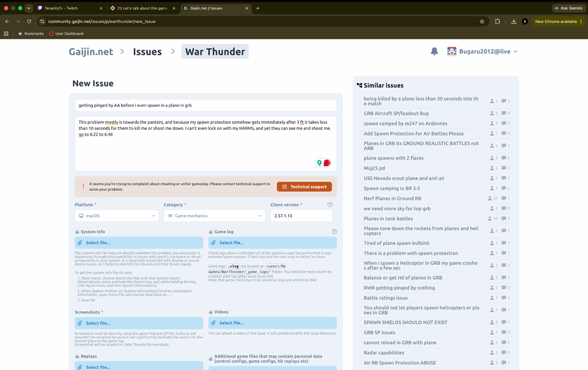Open similar issue 'spawn camped by m247 on Ardennes'
This screenshot has width=588, height=370.
point(405,123)
